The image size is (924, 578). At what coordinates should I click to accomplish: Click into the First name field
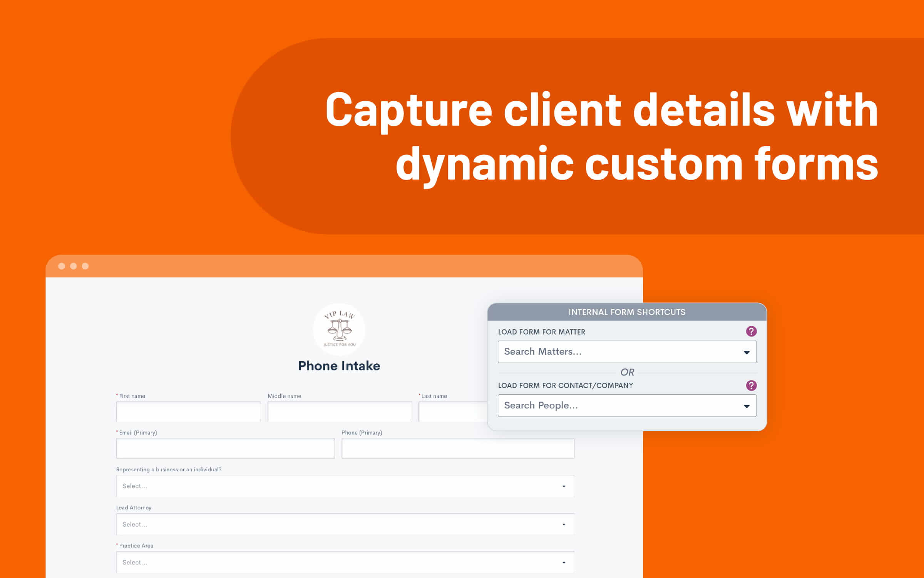pyautogui.click(x=188, y=412)
